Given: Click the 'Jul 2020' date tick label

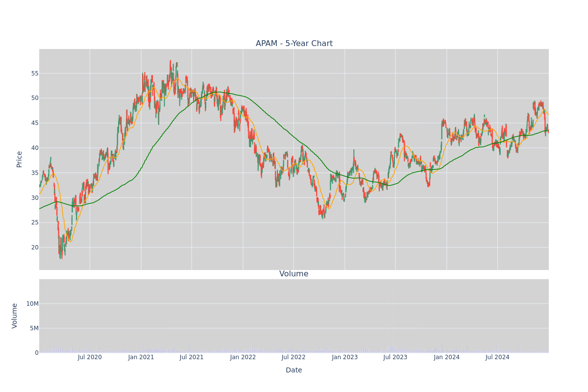Looking at the screenshot, I should 90,357.
